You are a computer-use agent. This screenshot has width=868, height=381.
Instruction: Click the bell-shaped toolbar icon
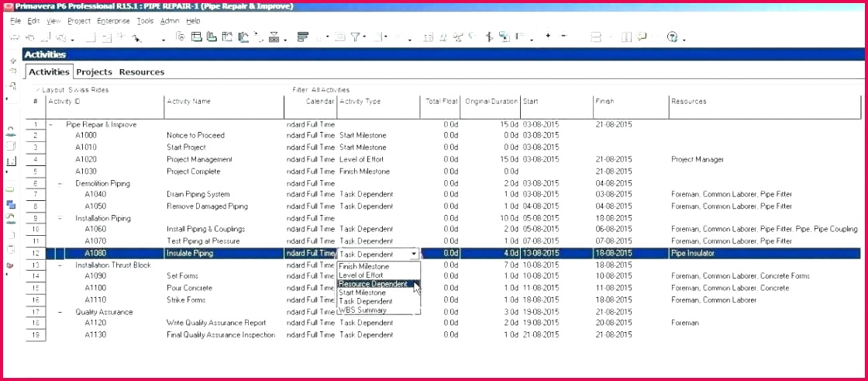point(443,38)
